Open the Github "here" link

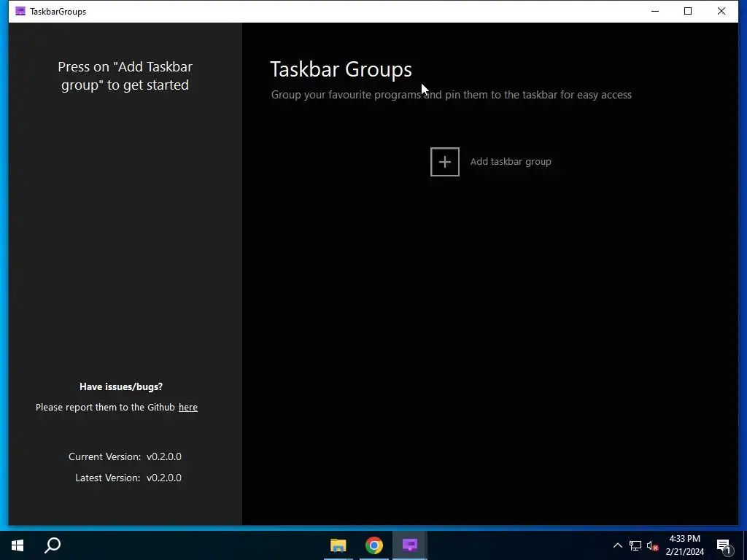(x=187, y=407)
